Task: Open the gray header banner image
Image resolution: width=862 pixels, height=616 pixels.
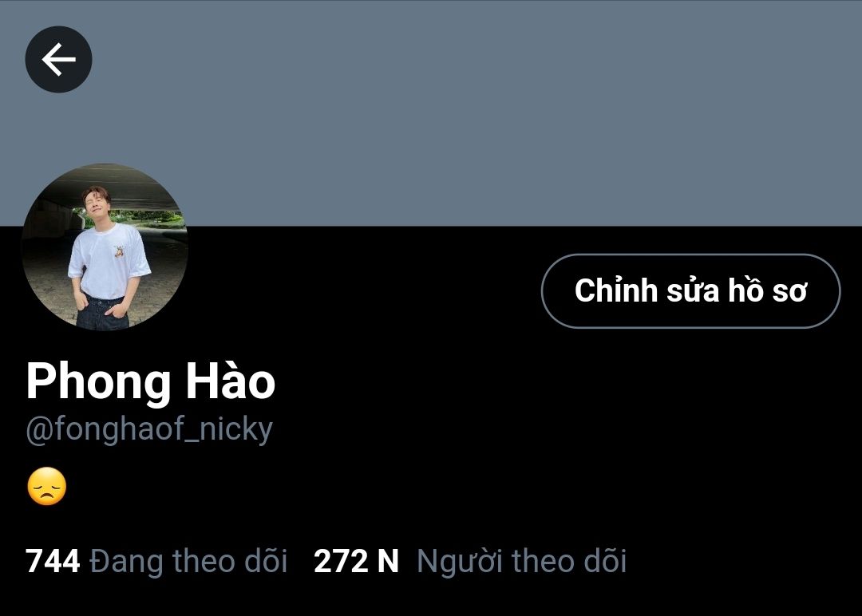Action: click(x=431, y=113)
